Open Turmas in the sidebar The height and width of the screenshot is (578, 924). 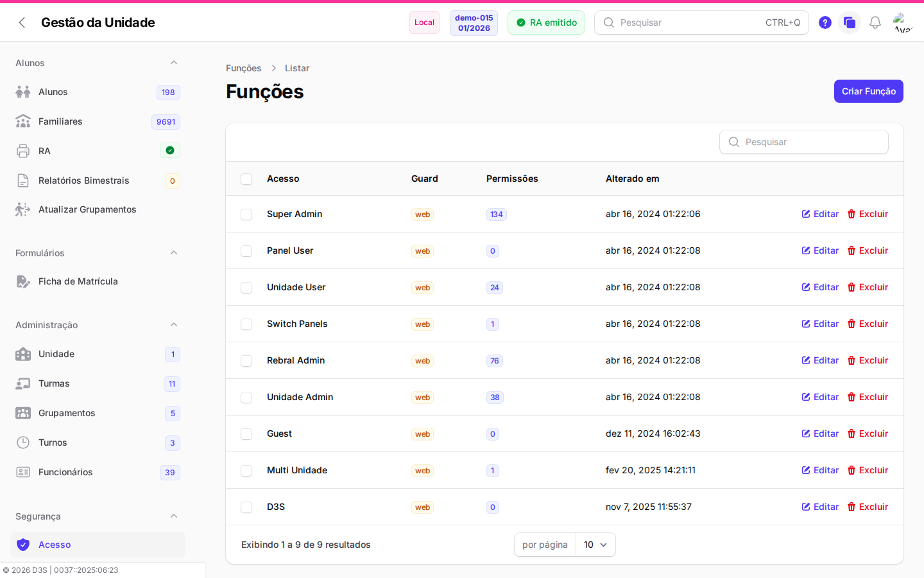click(x=98, y=383)
